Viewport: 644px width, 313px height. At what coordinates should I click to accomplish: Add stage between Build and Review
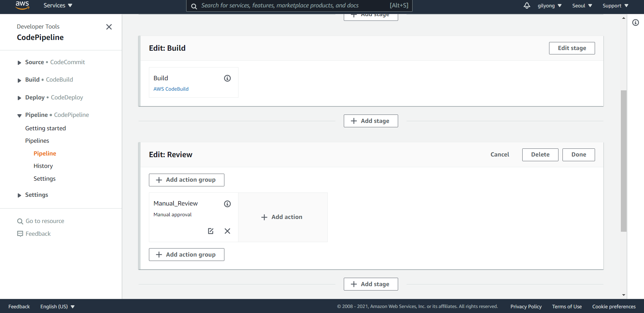[x=371, y=121]
